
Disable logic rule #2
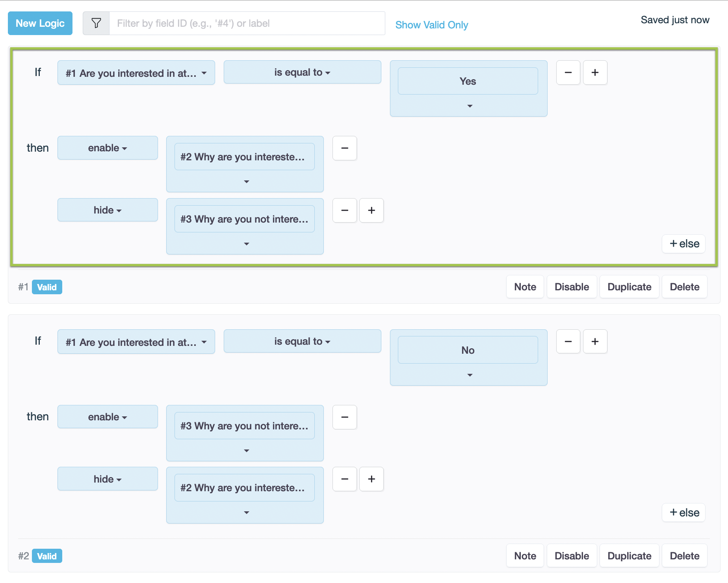click(x=572, y=556)
